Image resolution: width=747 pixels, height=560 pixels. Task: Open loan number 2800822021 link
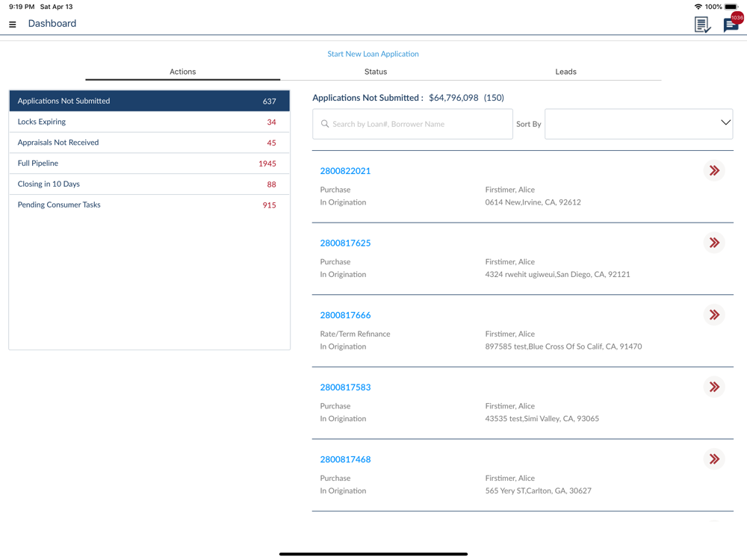coord(345,171)
